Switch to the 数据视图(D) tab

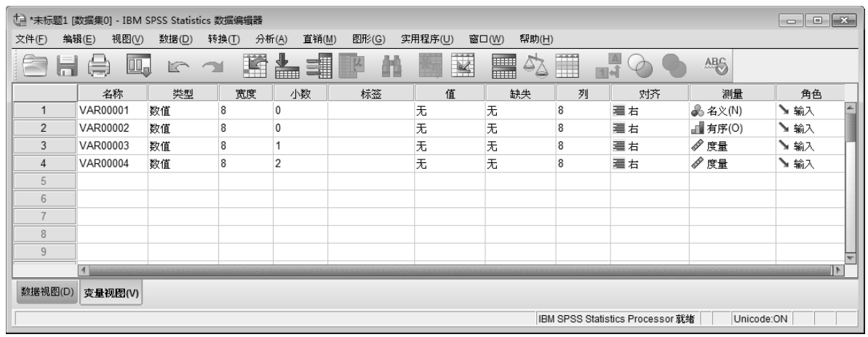(47, 292)
